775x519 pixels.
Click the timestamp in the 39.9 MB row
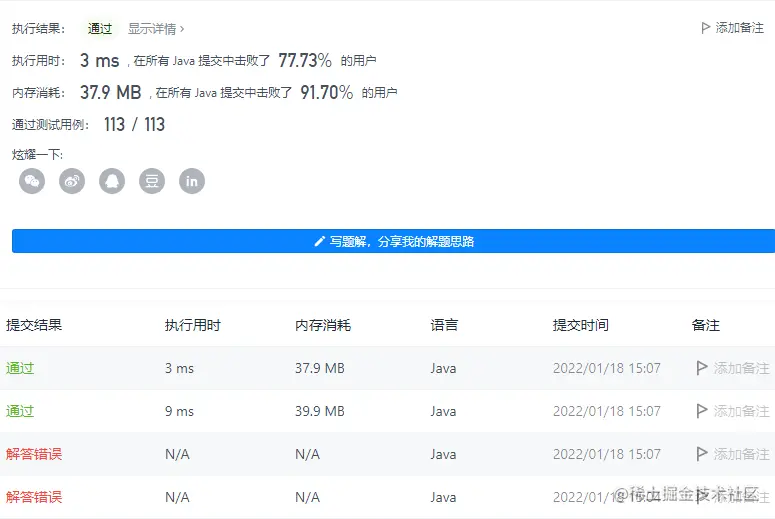click(x=606, y=411)
